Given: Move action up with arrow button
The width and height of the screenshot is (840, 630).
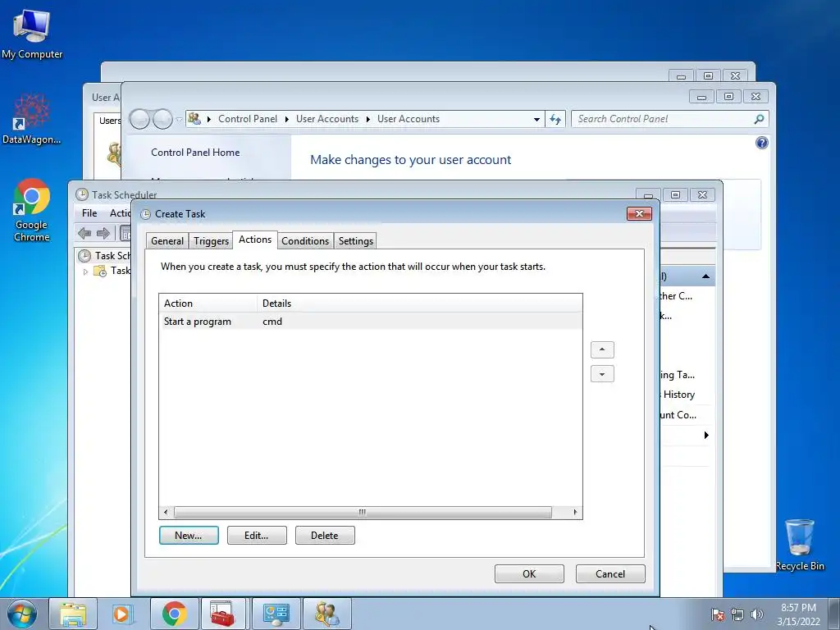Looking at the screenshot, I should 602,349.
